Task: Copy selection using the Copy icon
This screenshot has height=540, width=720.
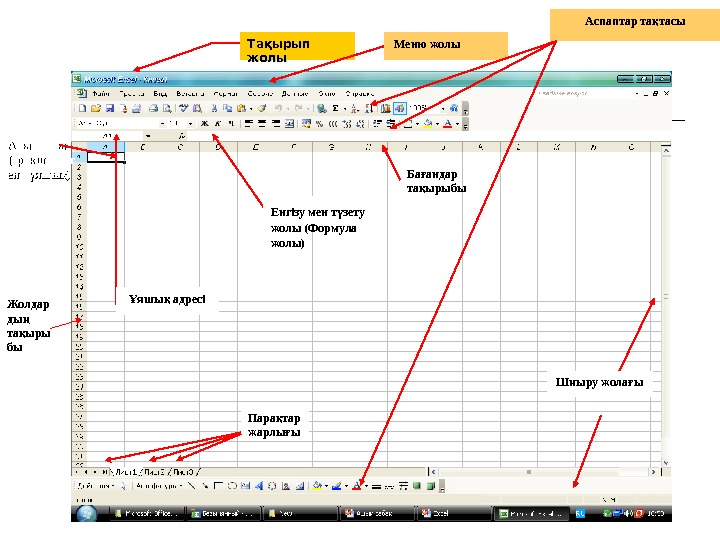Action: pos(227,108)
